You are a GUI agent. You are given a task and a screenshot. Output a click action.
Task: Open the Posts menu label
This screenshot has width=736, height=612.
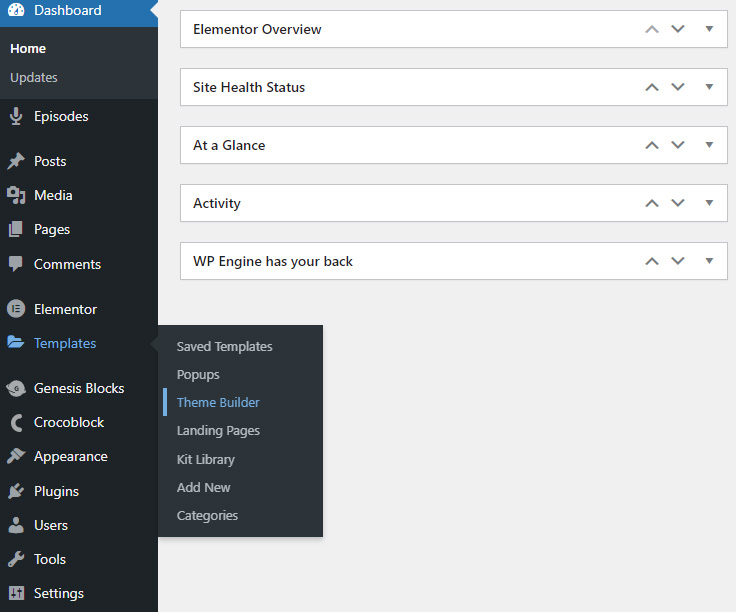click(50, 161)
